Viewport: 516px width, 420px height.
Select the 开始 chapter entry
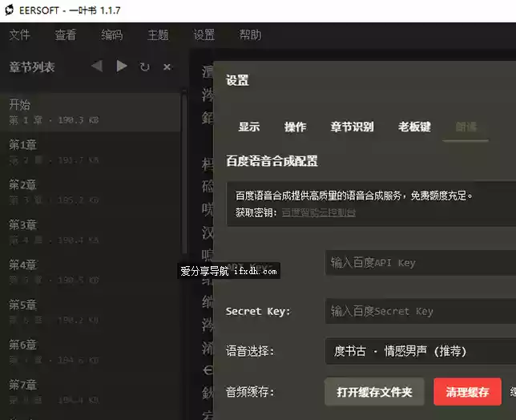coord(91,112)
